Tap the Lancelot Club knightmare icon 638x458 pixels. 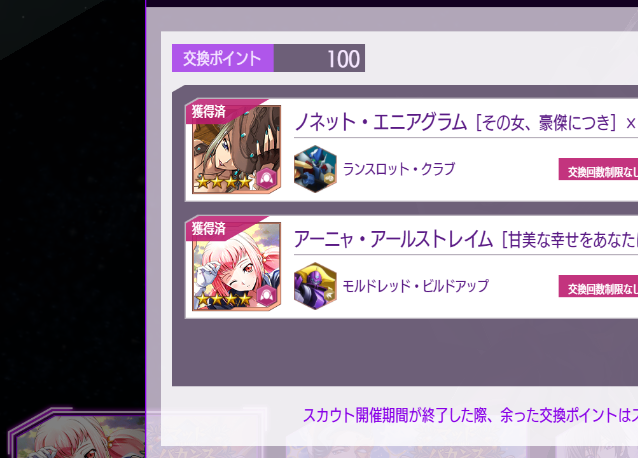(315, 169)
